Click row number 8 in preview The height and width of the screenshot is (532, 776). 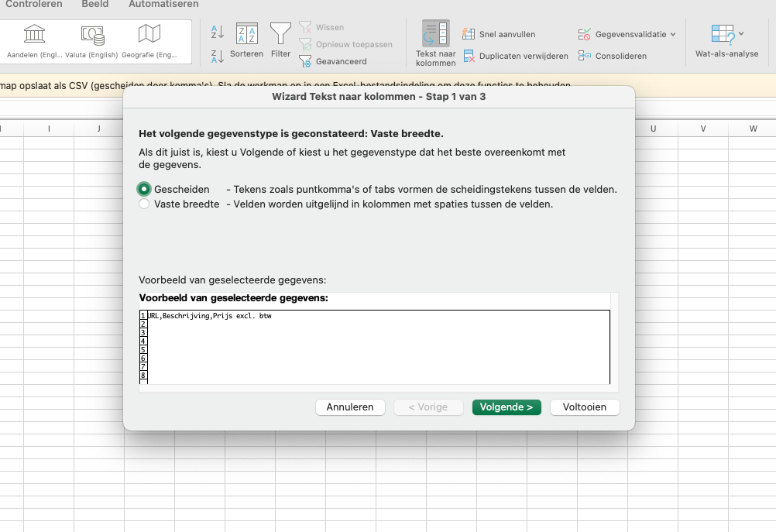(143, 375)
